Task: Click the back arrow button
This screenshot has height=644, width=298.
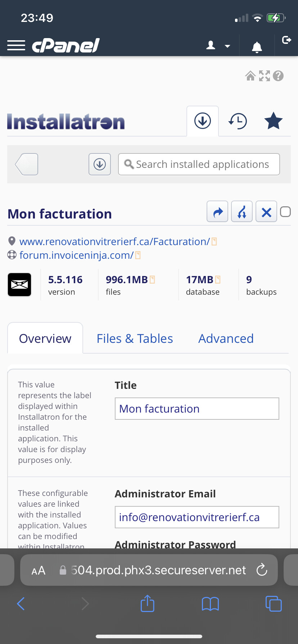Action: pos(27,164)
